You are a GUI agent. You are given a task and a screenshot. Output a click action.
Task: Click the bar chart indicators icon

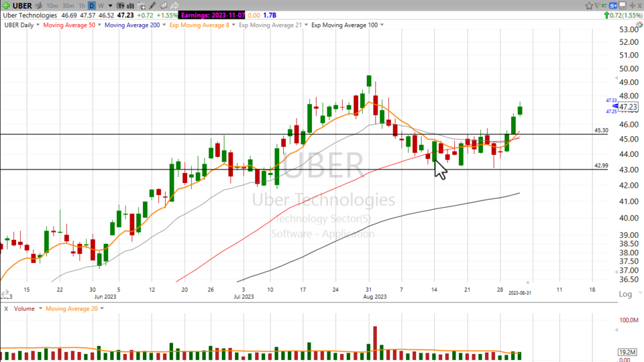(131, 6)
